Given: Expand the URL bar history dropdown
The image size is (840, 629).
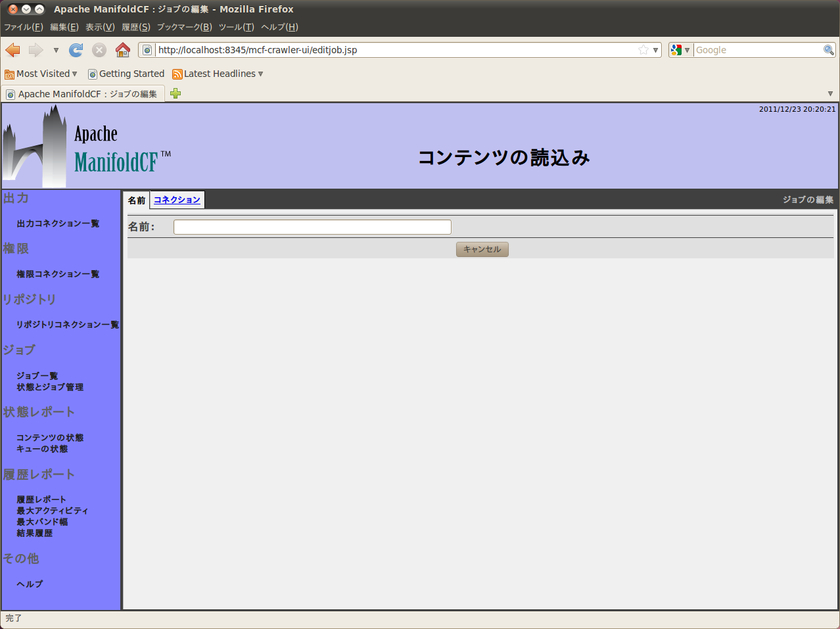Looking at the screenshot, I should coord(655,50).
